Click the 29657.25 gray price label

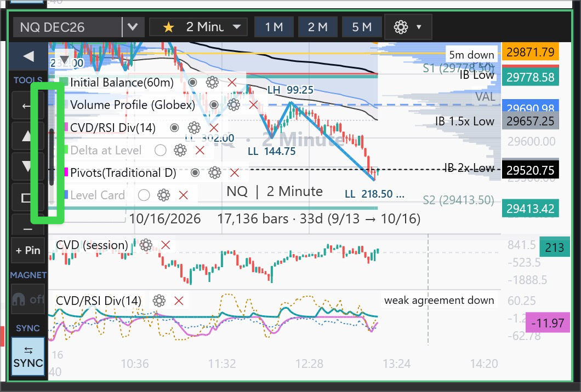coord(530,121)
